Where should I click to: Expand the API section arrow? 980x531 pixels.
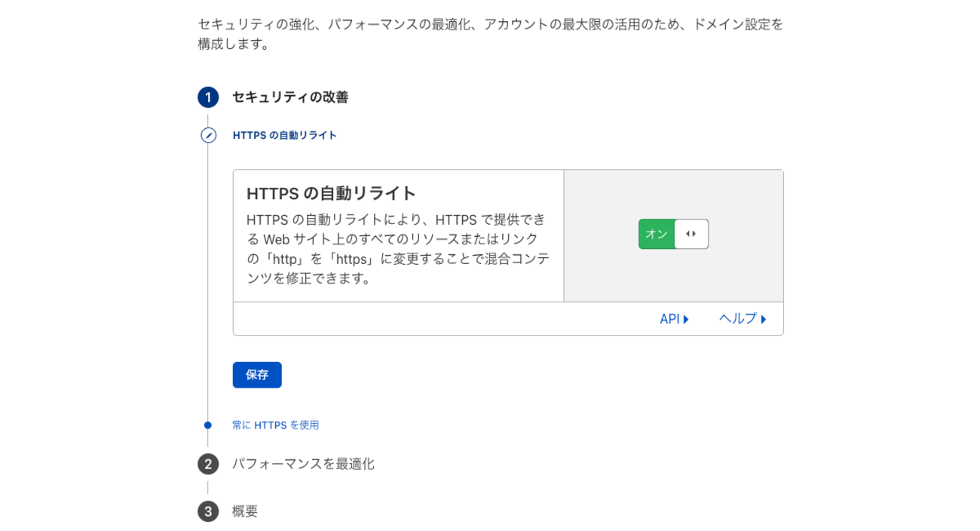click(686, 319)
